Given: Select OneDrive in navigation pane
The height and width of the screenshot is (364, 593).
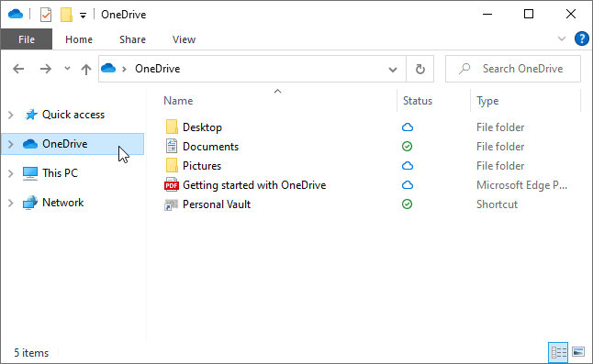Looking at the screenshot, I should point(73,144).
